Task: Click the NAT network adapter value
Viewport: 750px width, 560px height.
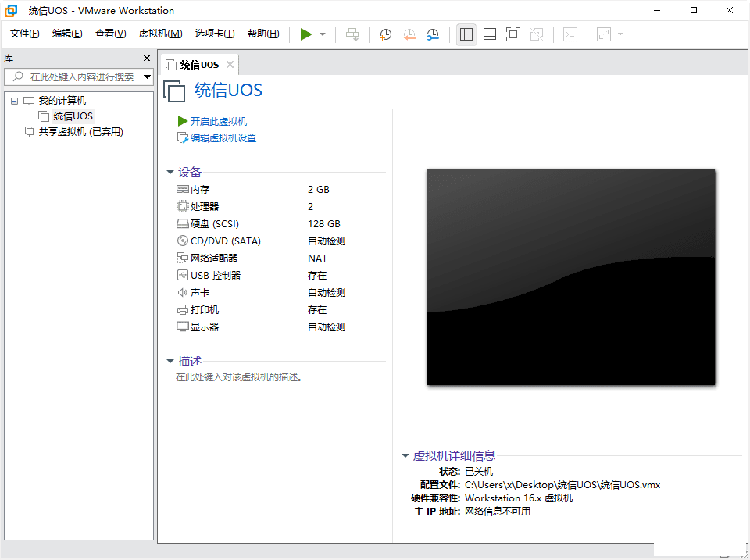Action: [x=318, y=259]
